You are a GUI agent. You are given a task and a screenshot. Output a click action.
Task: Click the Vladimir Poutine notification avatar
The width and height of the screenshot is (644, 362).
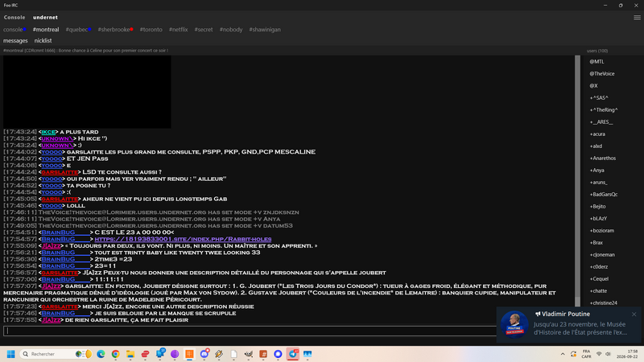(x=514, y=324)
